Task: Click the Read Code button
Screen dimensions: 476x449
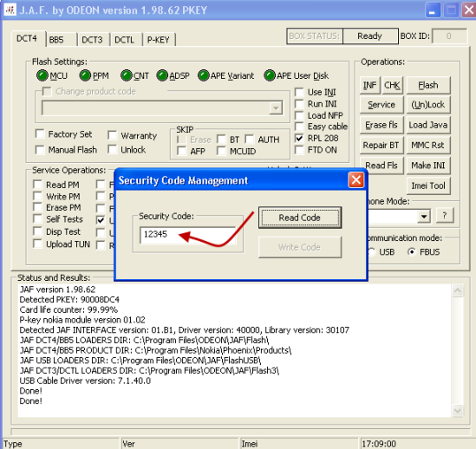Action: pyautogui.click(x=300, y=218)
